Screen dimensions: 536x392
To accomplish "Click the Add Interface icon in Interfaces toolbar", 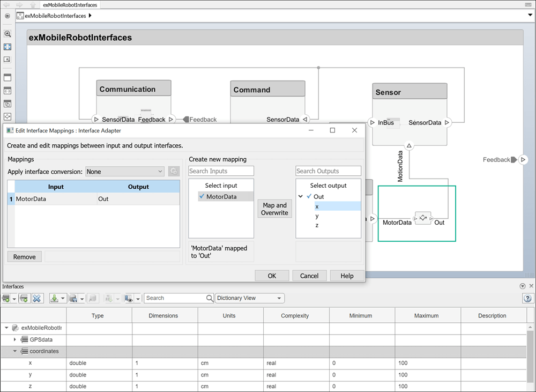I will [x=6, y=298].
